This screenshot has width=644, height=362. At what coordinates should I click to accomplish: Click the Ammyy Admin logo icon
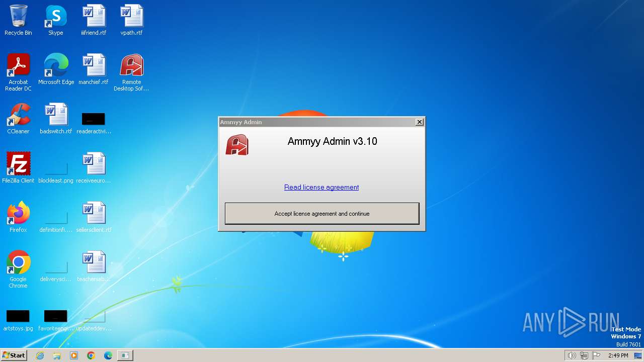237,145
